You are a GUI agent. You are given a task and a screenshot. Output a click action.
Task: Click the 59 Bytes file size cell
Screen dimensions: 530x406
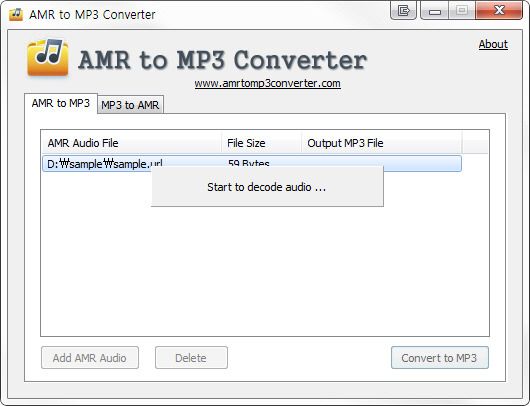pos(248,164)
